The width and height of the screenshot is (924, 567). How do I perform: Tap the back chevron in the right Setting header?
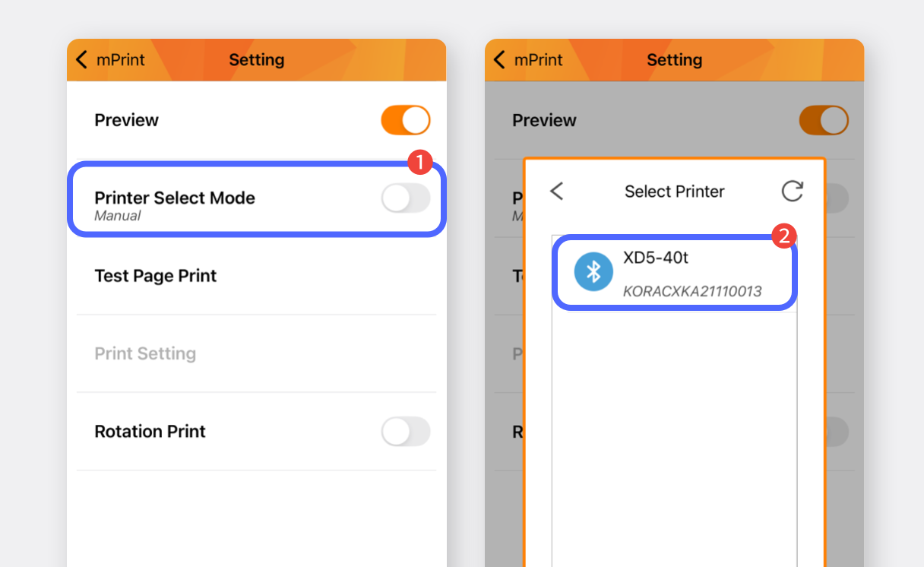pos(499,60)
